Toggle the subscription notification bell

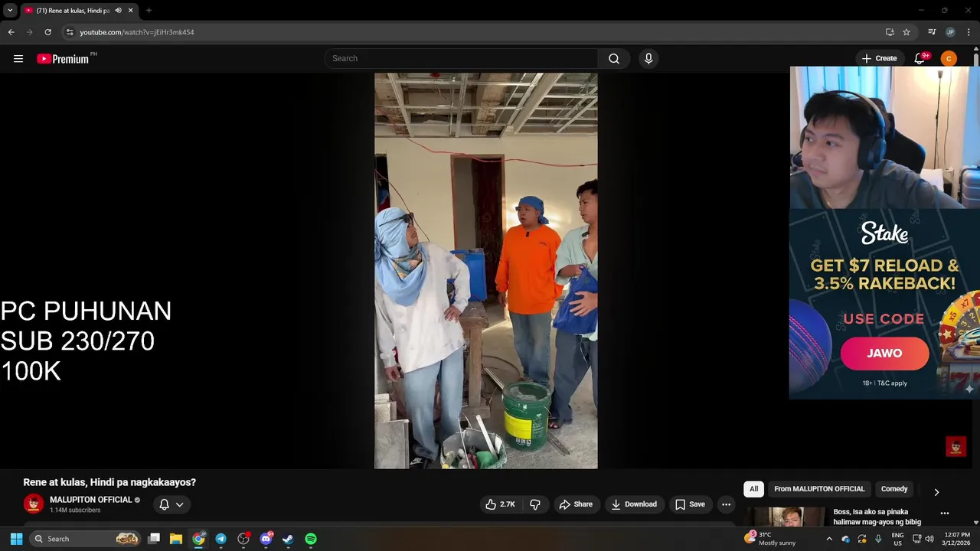(x=164, y=504)
